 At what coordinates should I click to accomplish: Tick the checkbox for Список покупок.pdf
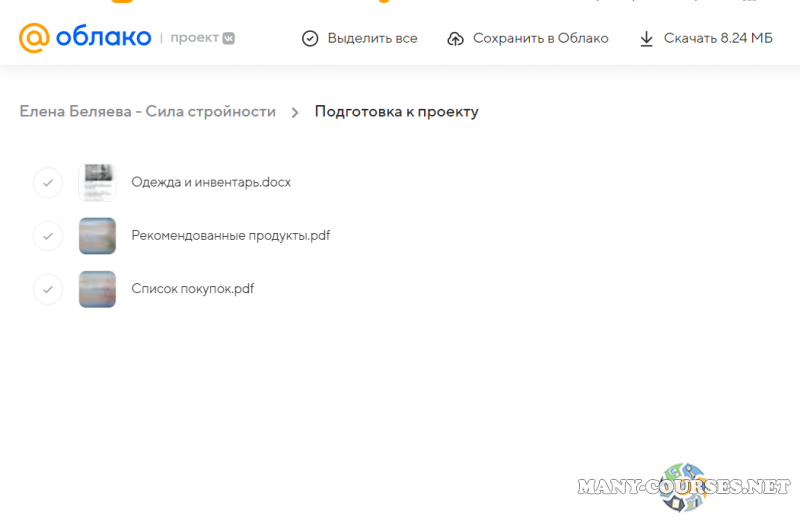pos(48,289)
